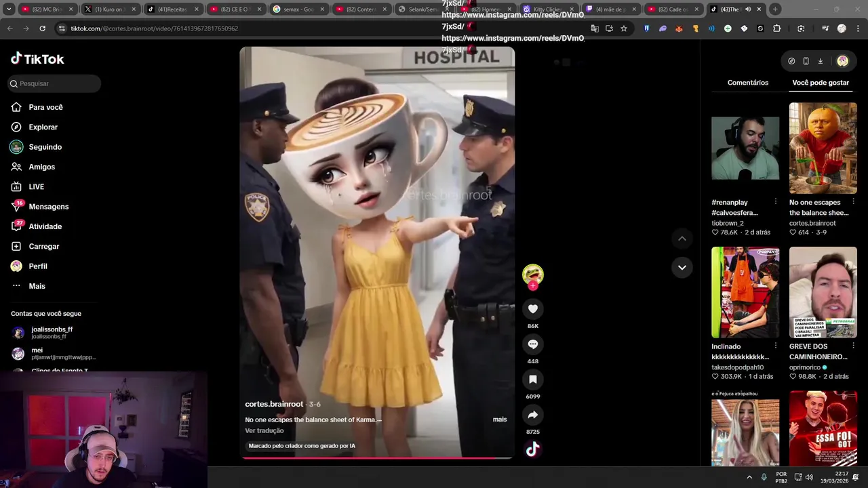The height and width of the screenshot is (488, 868).
Task: Like the video with heart icon
Action: pos(533,309)
